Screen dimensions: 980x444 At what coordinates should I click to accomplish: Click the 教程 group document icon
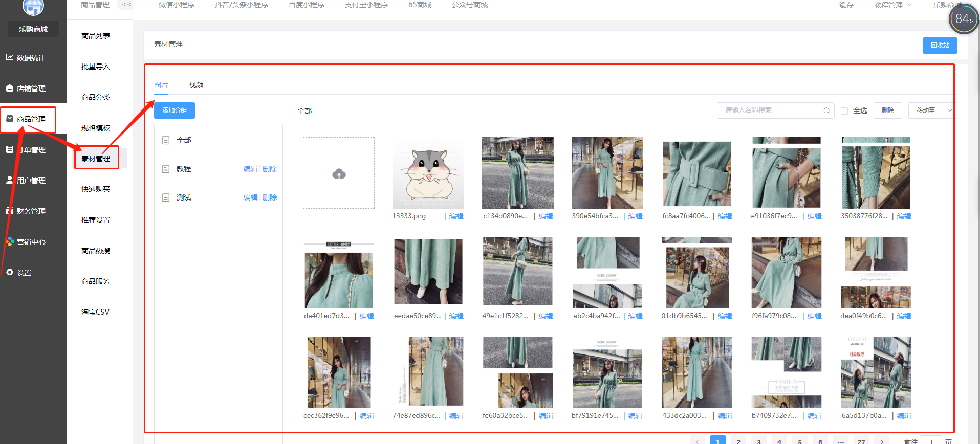[x=166, y=169]
